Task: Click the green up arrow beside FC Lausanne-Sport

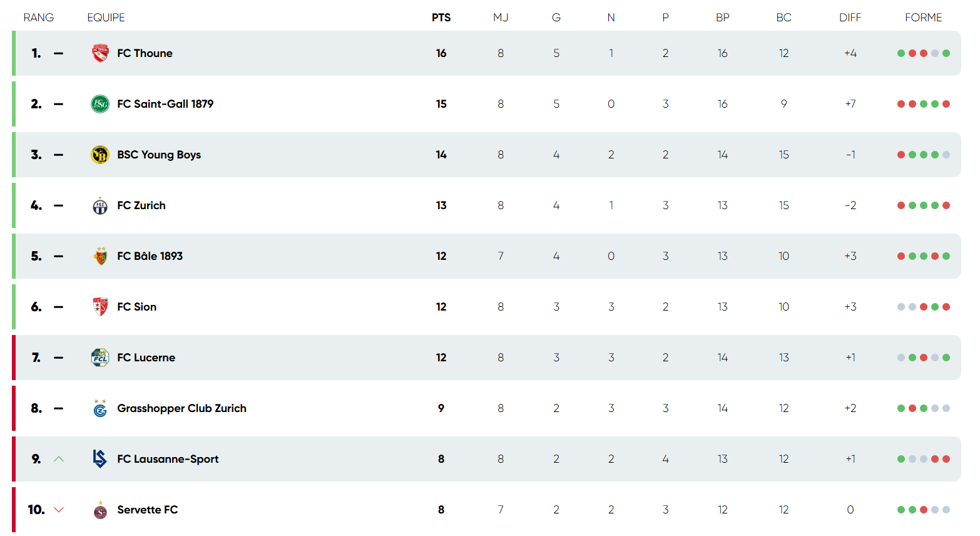Action: 58,458
